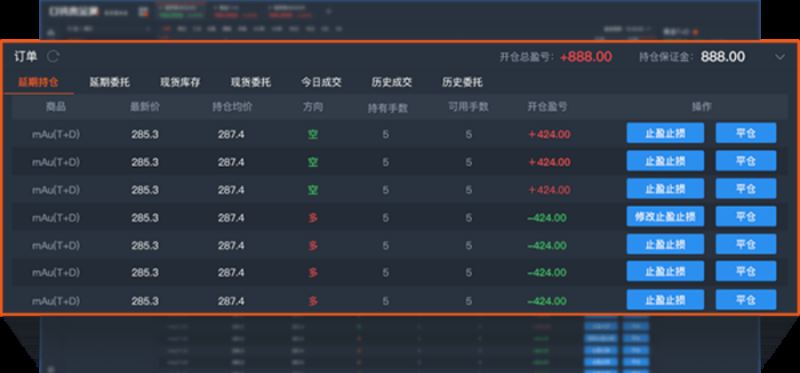Switch to the 延期委托 tab
The image size is (800, 373).
coord(109,82)
